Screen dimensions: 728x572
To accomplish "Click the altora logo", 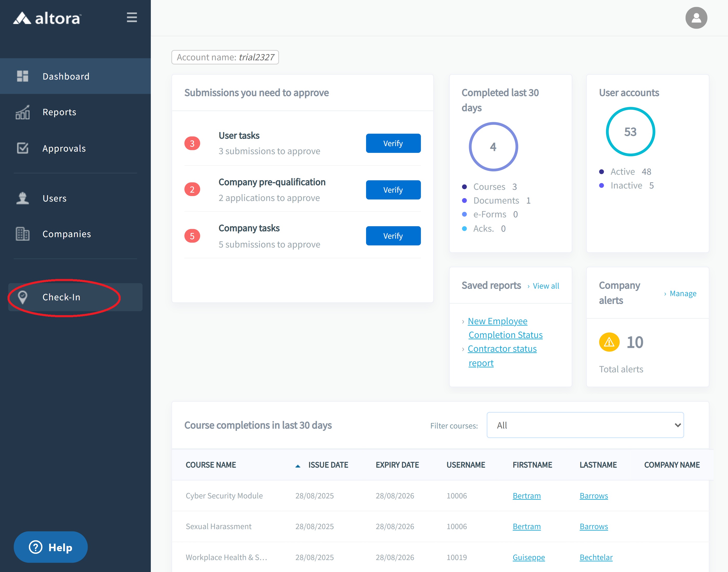I will [47, 18].
